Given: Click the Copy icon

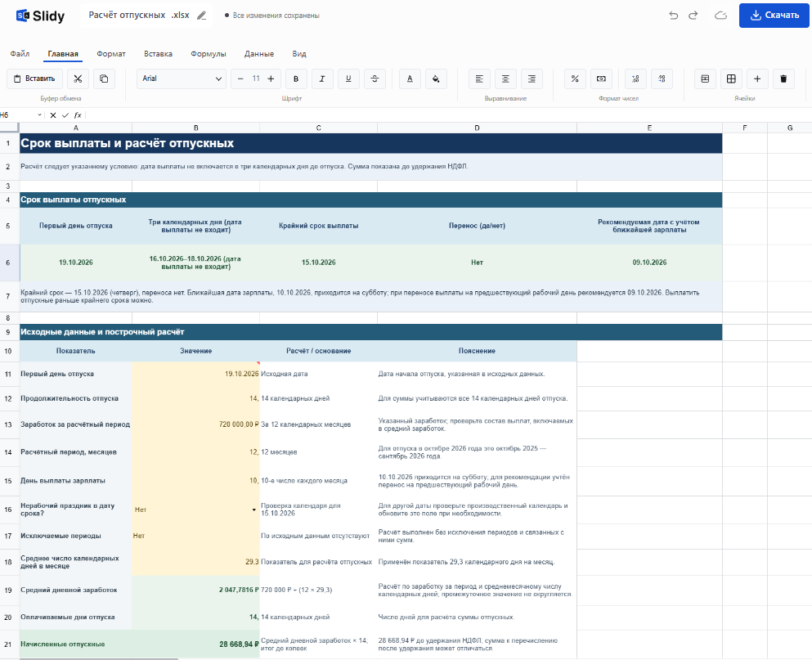Looking at the screenshot, I should click(x=104, y=79).
